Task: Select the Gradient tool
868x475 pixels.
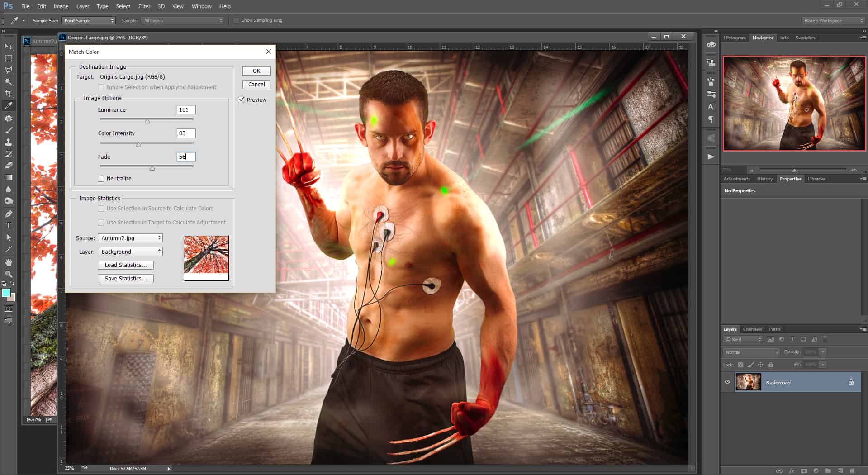Action: click(9, 178)
